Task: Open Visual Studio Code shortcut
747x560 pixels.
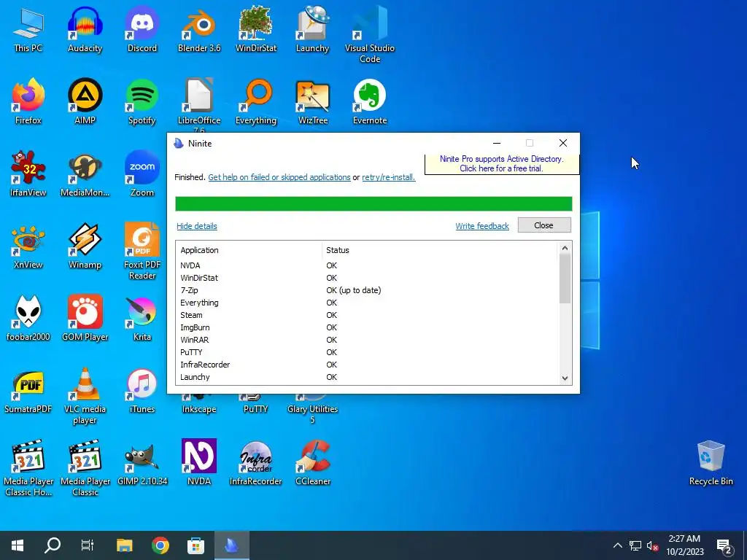Action: (x=370, y=34)
